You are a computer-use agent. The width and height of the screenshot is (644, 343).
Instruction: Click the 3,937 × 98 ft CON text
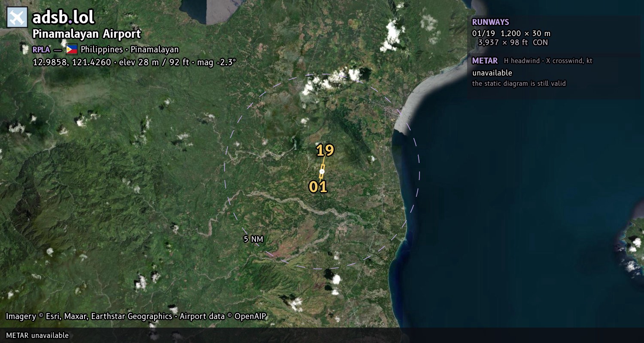click(x=513, y=42)
